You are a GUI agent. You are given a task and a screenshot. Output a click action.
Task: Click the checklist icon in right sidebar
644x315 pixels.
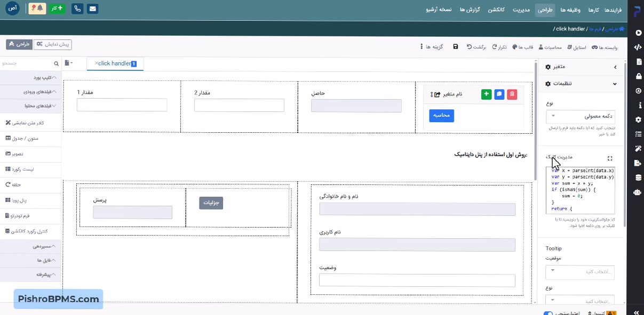tap(638, 134)
